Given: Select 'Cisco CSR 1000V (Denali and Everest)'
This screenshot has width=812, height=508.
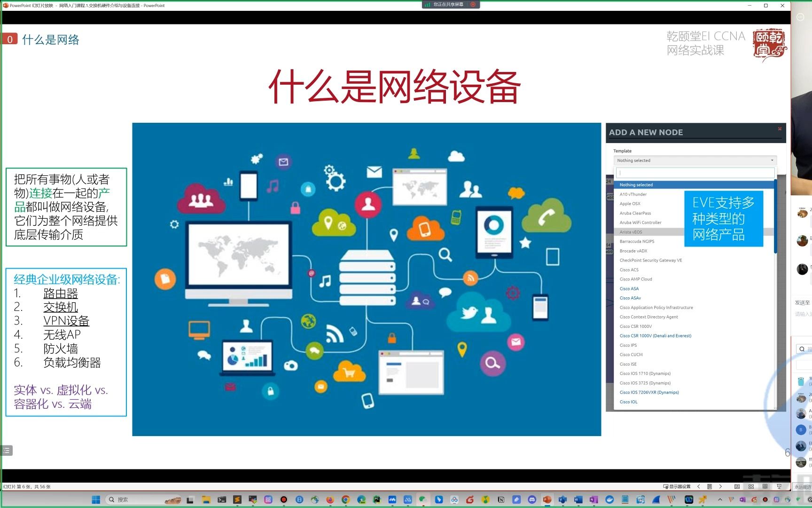Looking at the screenshot, I should pos(656,336).
